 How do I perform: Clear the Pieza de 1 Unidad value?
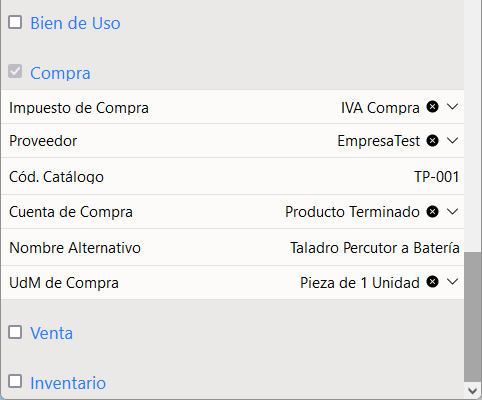point(432,282)
